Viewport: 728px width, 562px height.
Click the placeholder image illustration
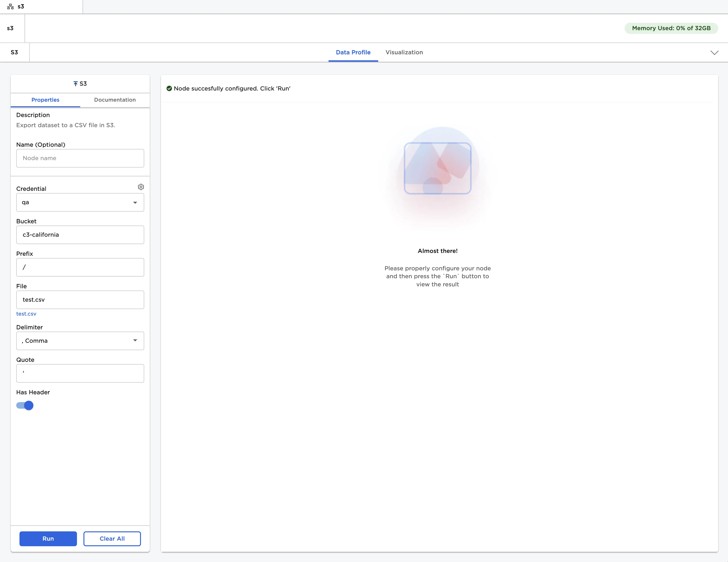(437, 168)
